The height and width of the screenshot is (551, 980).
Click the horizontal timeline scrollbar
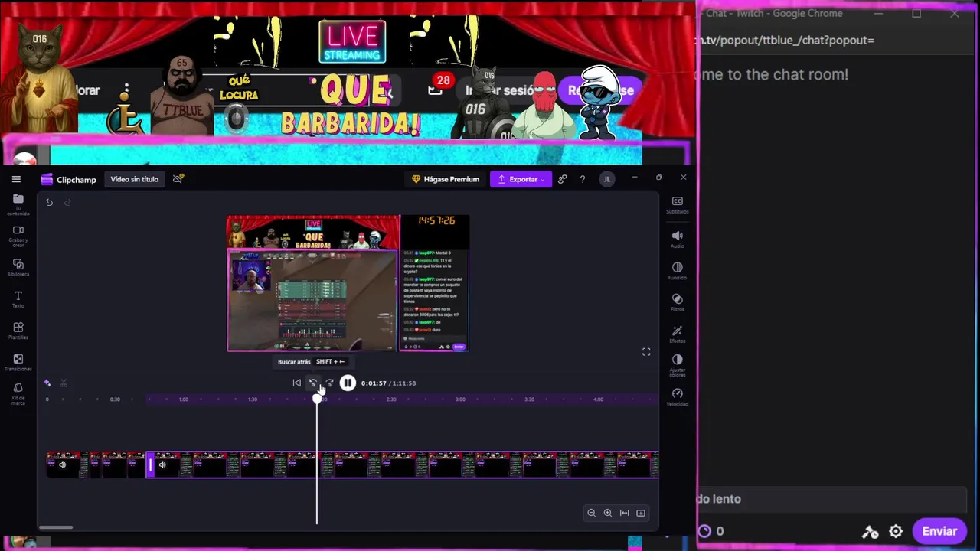pos(56,527)
